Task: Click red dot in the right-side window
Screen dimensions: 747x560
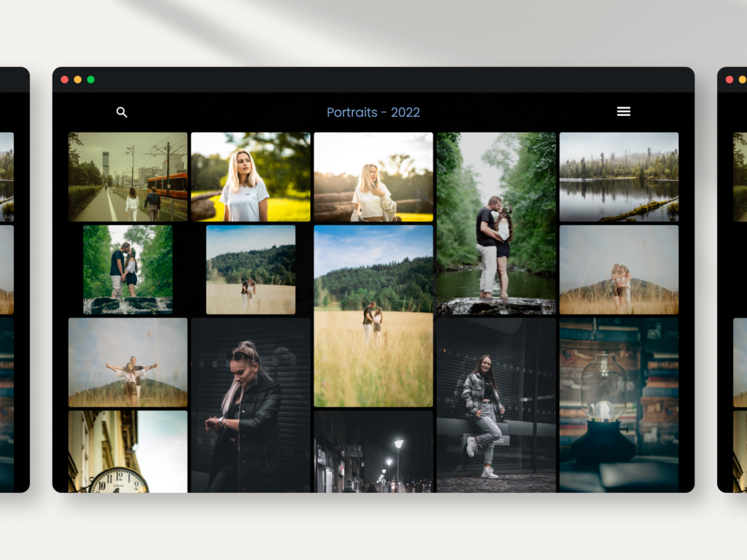Action: point(729,79)
